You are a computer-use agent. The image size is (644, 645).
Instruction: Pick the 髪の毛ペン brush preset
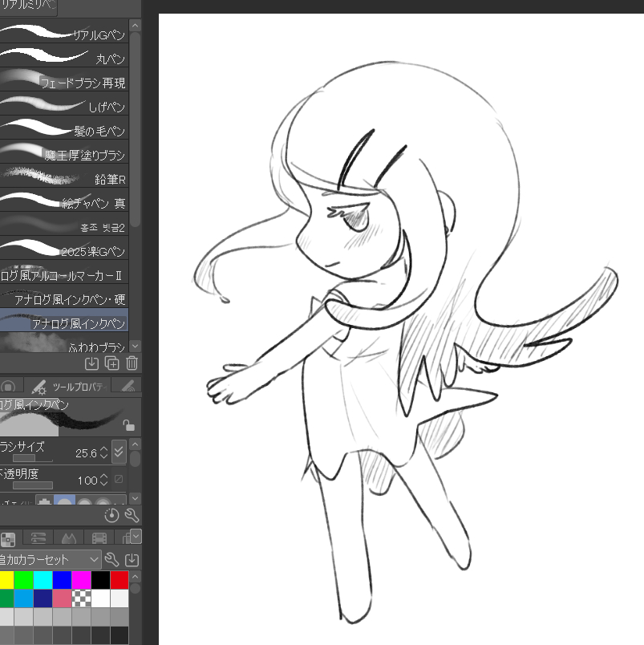pyautogui.click(x=64, y=130)
